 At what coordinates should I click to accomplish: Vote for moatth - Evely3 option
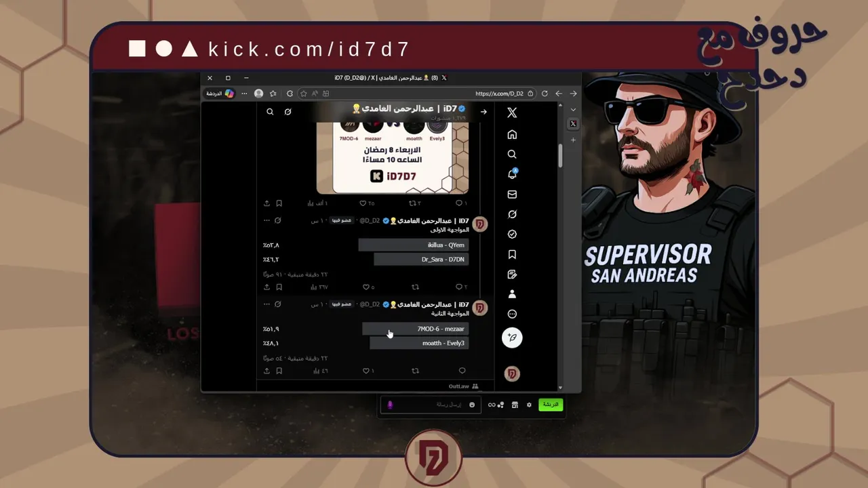pyautogui.click(x=419, y=343)
